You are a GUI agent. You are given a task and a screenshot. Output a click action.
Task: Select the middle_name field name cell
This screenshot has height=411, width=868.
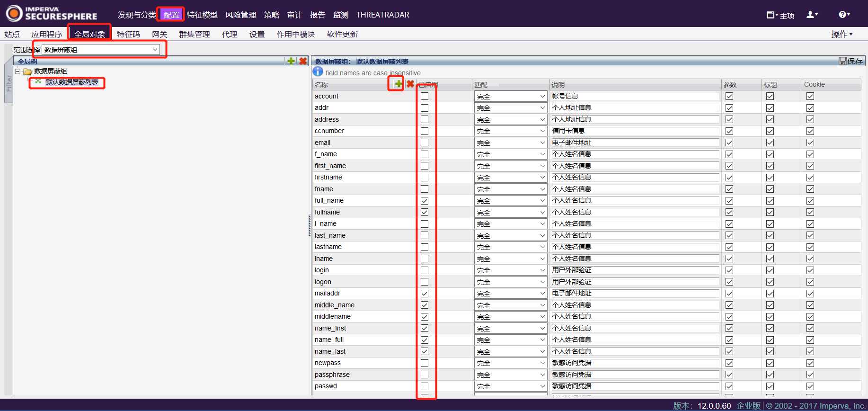pos(363,305)
